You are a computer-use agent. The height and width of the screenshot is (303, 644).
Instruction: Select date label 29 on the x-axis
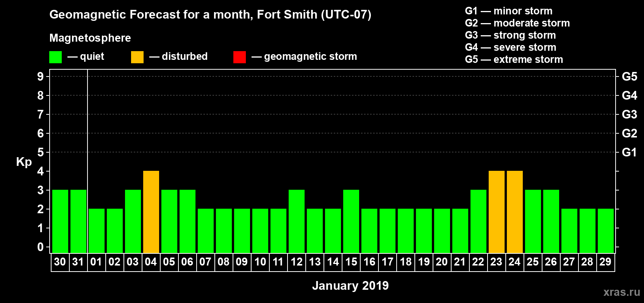coord(605,262)
